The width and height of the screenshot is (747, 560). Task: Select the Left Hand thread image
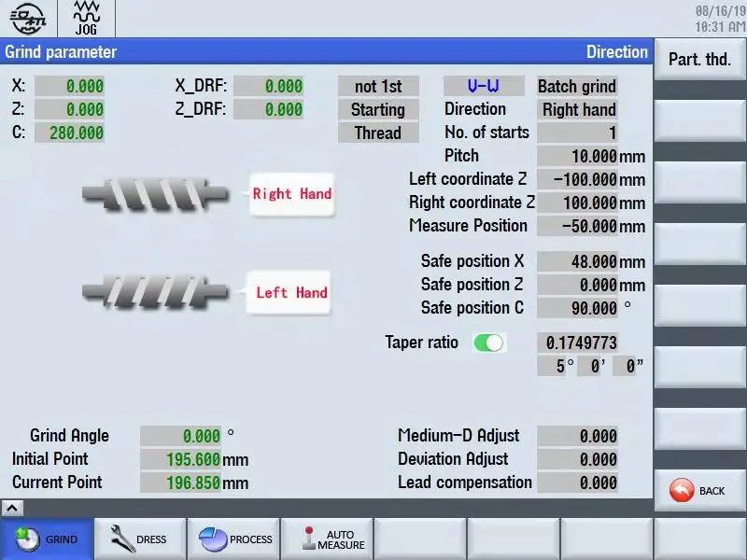click(x=155, y=291)
